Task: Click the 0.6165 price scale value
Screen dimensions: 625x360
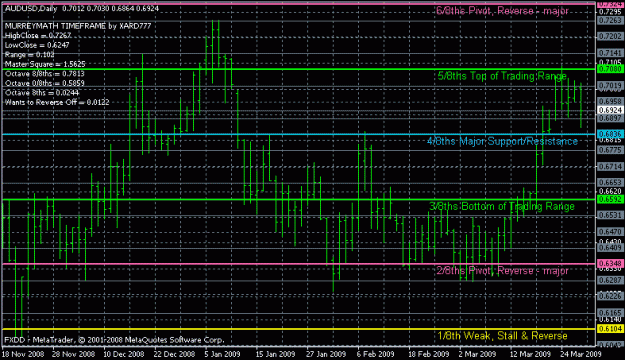Action: pyautogui.click(x=610, y=313)
